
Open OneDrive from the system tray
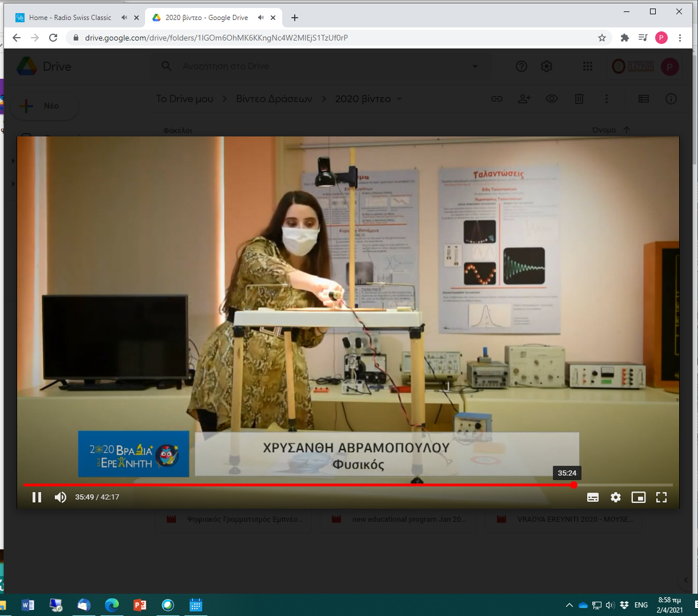(x=583, y=605)
